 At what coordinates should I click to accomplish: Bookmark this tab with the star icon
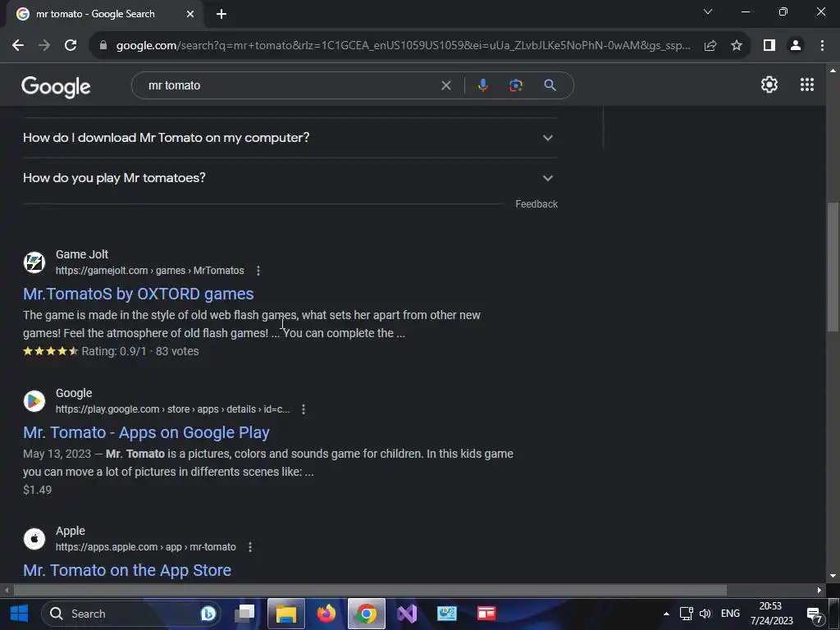737,46
